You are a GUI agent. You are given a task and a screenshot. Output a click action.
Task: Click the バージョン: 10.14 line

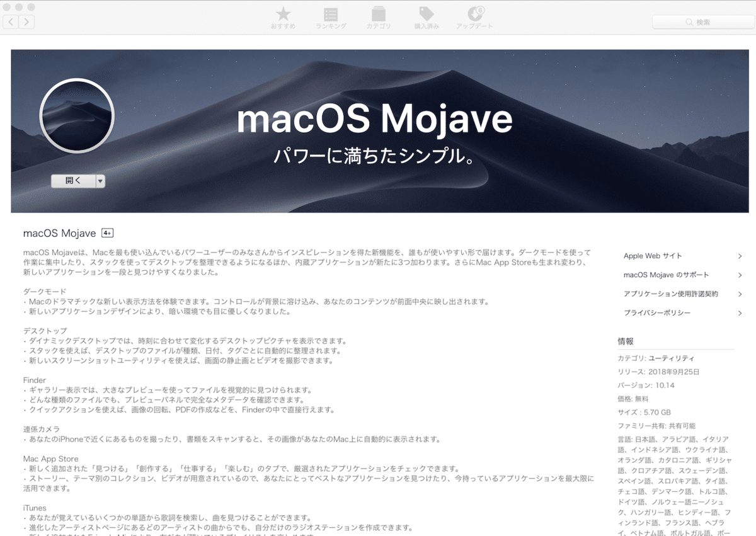[x=646, y=385]
